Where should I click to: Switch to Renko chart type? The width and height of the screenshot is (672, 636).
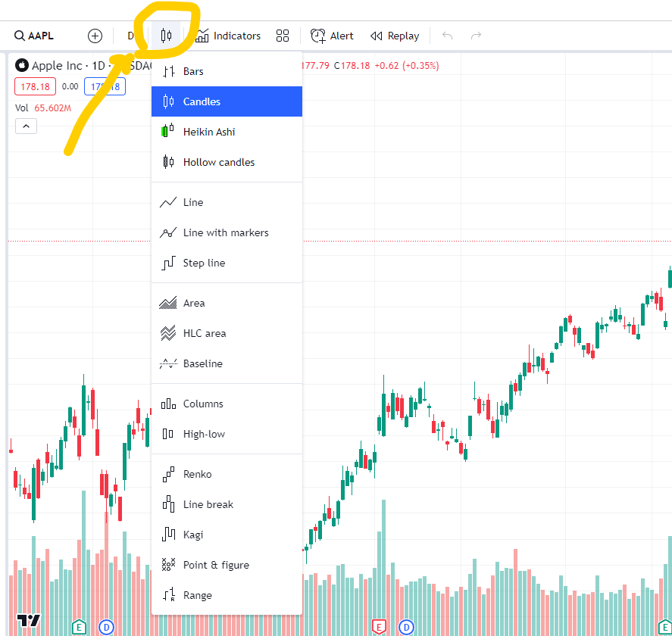(x=227, y=474)
